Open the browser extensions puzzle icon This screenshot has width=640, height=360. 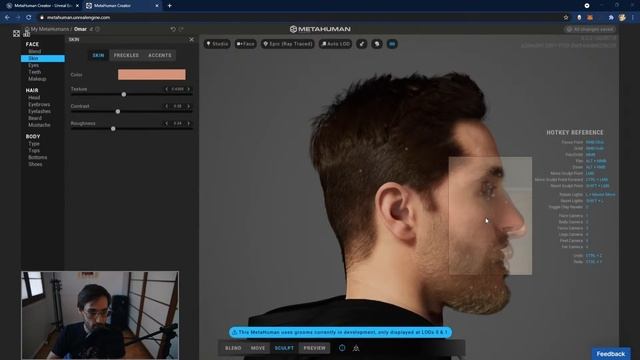[611, 18]
